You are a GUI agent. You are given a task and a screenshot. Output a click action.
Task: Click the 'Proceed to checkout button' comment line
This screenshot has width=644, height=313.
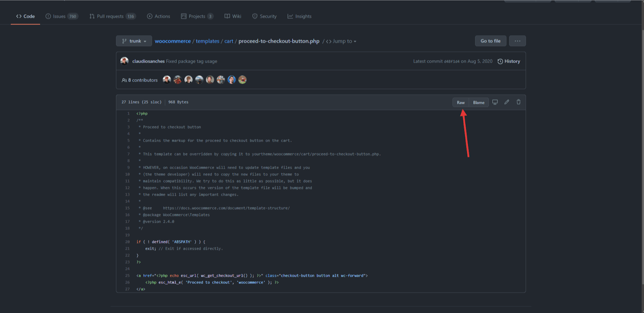(169, 127)
